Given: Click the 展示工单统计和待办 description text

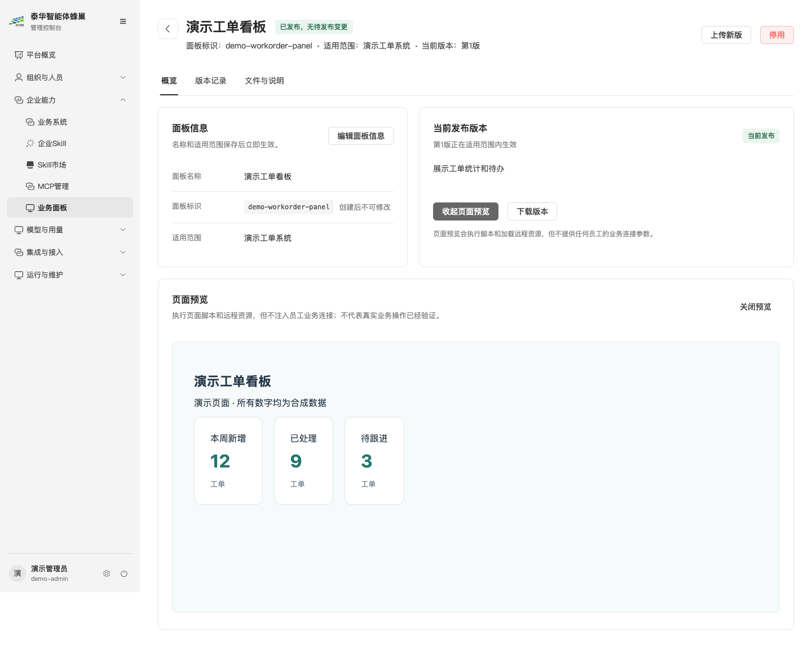Looking at the screenshot, I should point(469,169).
